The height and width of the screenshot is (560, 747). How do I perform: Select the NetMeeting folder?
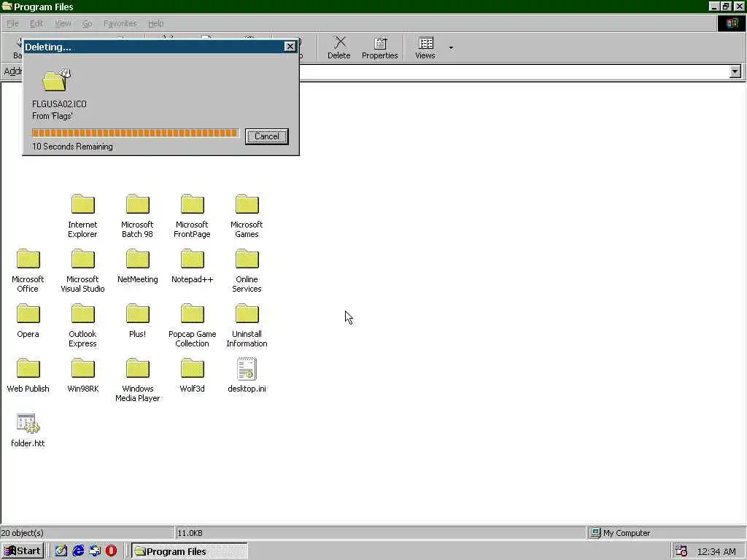(137, 265)
